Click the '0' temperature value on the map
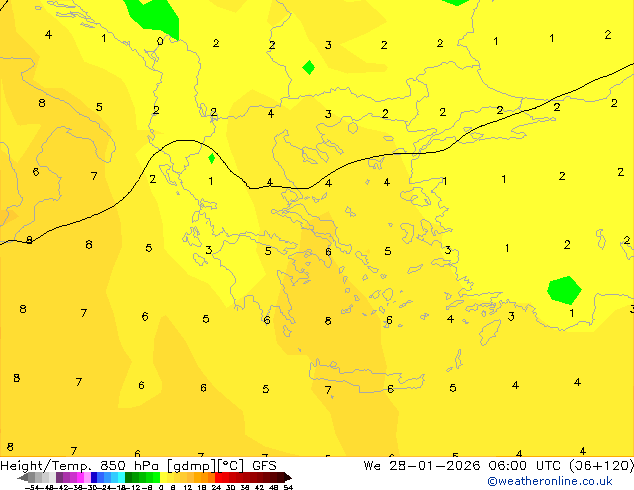634x490 pixels. pos(160,41)
